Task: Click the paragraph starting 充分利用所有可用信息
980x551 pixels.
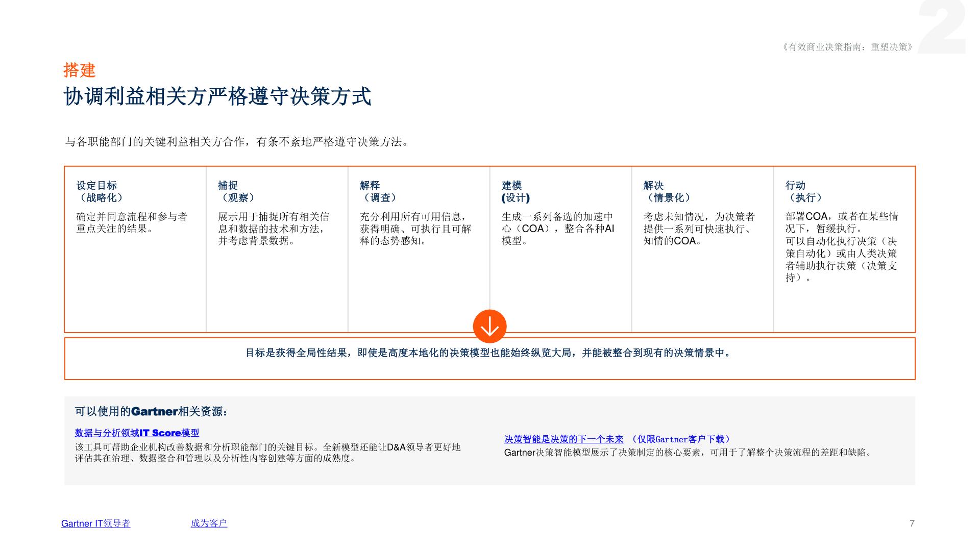Action: tap(415, 229)
